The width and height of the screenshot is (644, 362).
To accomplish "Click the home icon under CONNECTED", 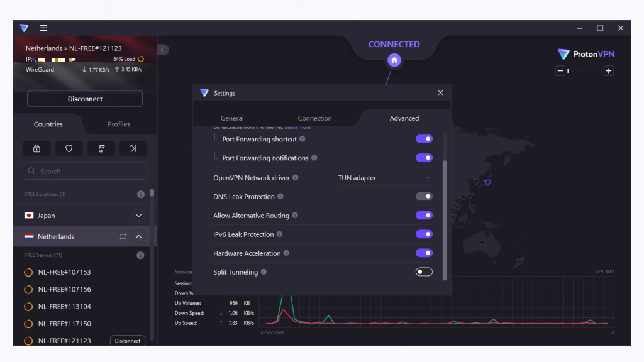I will tap(394, 60).
